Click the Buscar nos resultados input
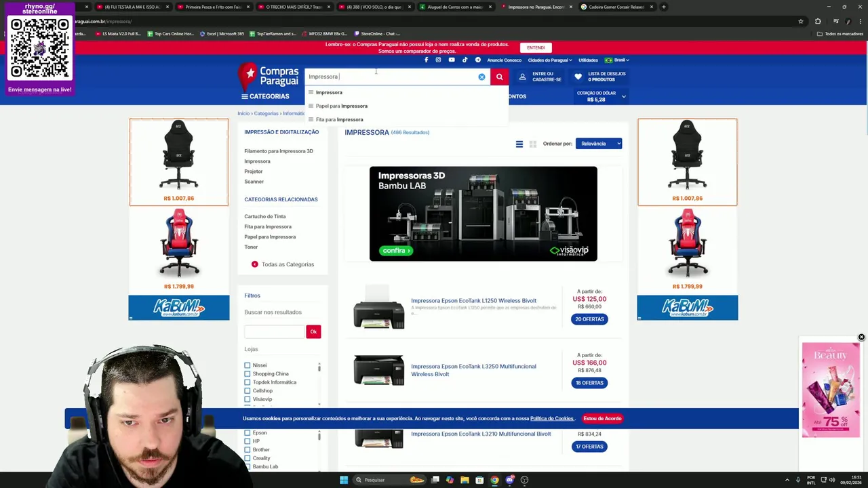868x488 pixels. coord(275,331)
